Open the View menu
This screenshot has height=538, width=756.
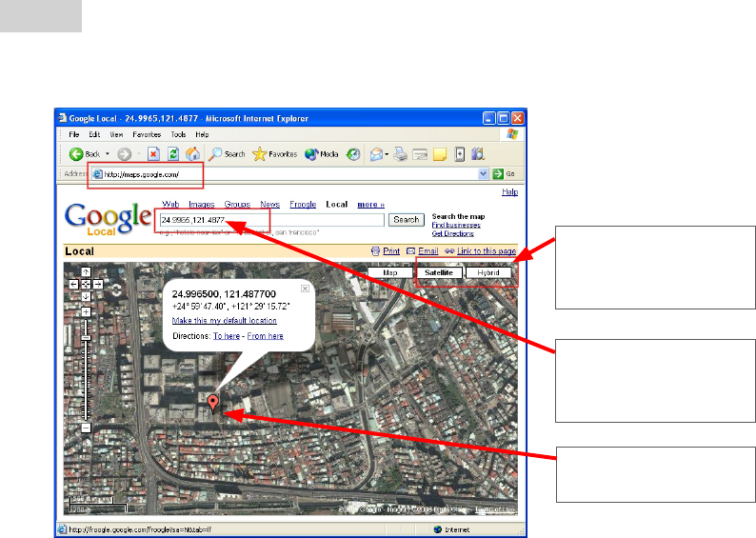116,134
